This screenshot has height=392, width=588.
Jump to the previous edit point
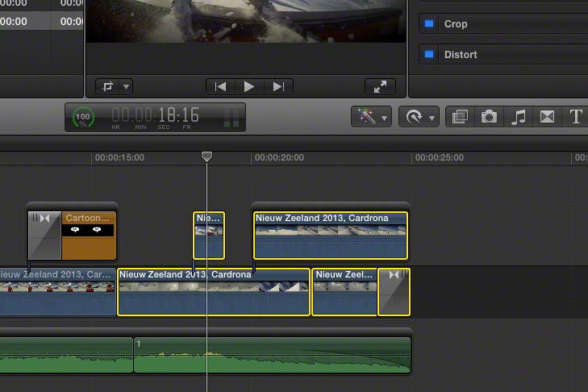click(x=221, y=87)
